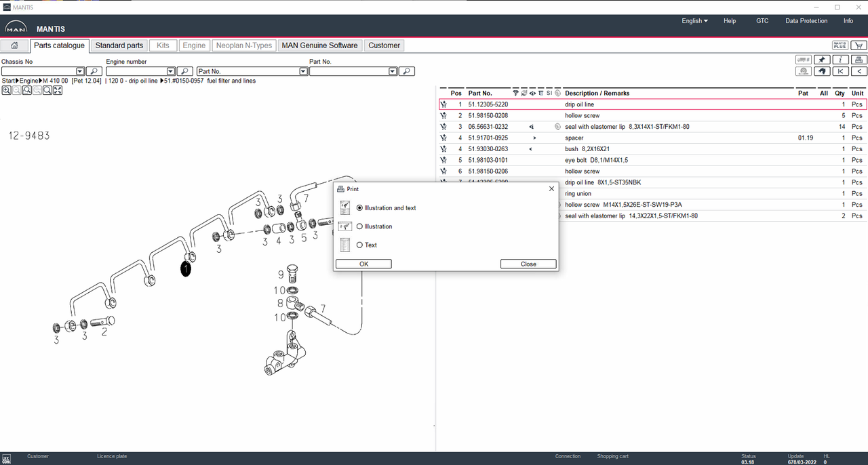The height and width of the screenshot is (465, 868).
Task: Select 'Text' print option
Action: tap(359, 245)
